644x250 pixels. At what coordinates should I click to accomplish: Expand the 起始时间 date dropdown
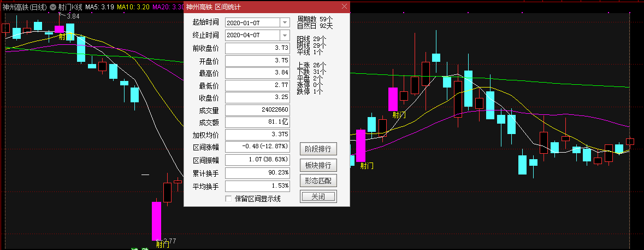point(285,22)
